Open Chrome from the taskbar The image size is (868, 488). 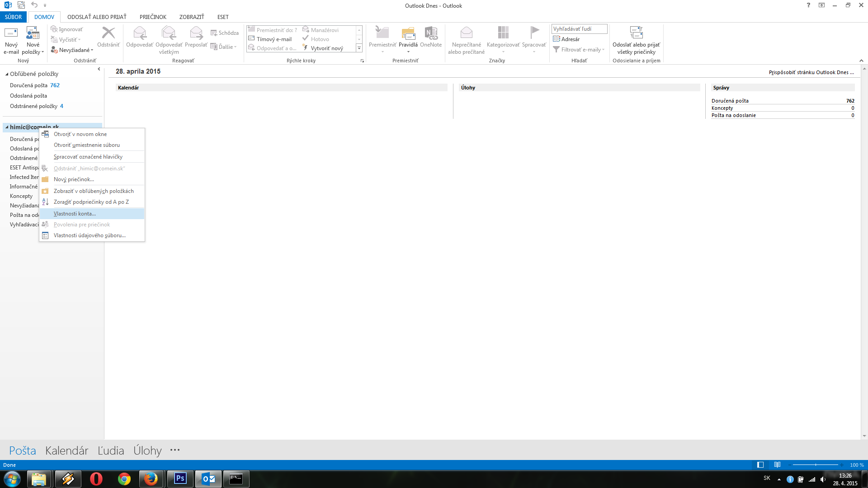124,479
